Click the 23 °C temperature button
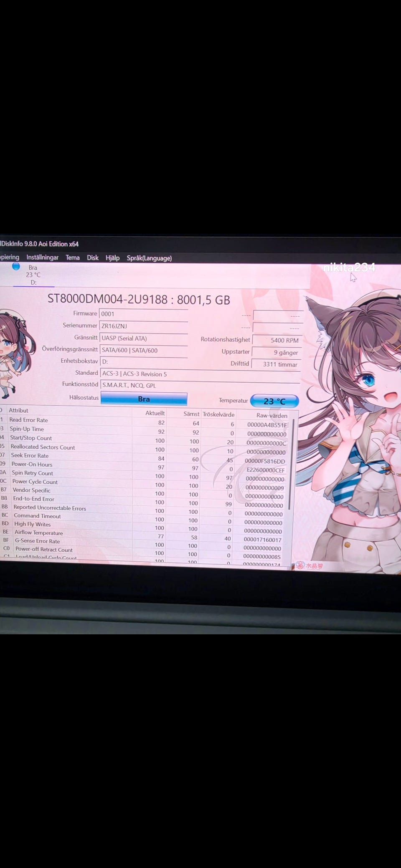 274,401
